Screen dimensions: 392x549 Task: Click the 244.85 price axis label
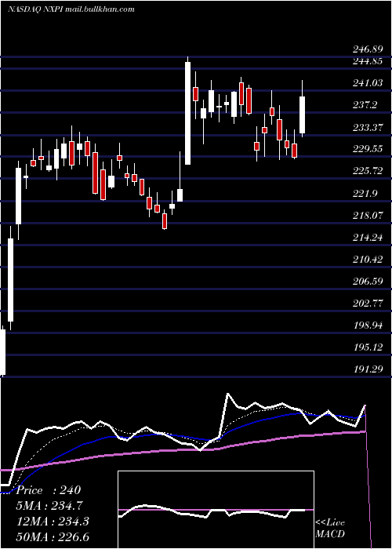367,61
